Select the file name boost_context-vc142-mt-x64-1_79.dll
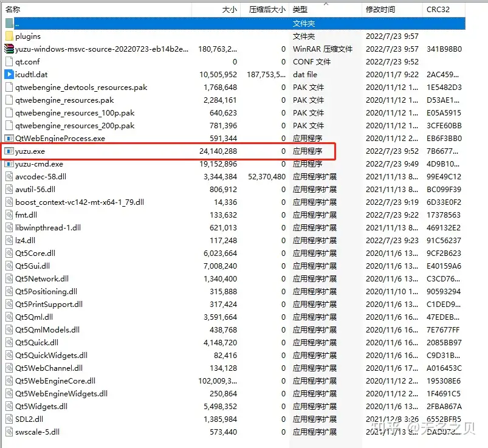Viewport: 488px width, 448px height. pos(80,202)
